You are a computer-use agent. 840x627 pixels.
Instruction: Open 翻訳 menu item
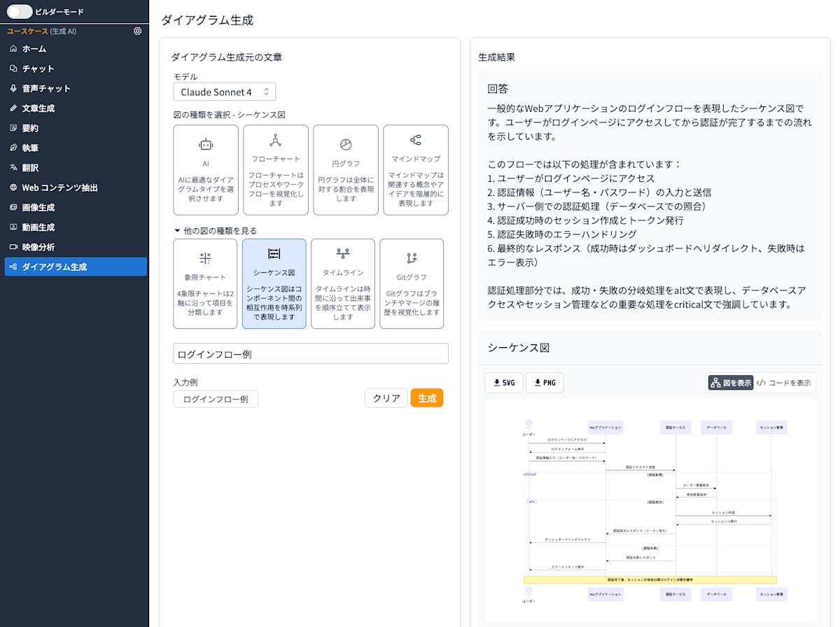(76, 168)
